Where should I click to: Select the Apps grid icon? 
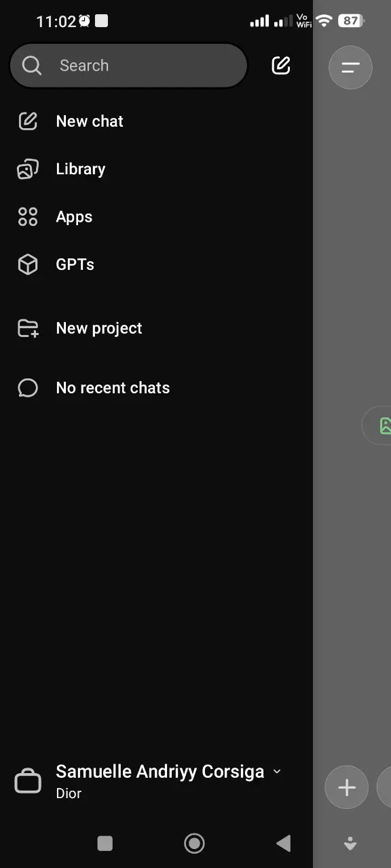28,217
